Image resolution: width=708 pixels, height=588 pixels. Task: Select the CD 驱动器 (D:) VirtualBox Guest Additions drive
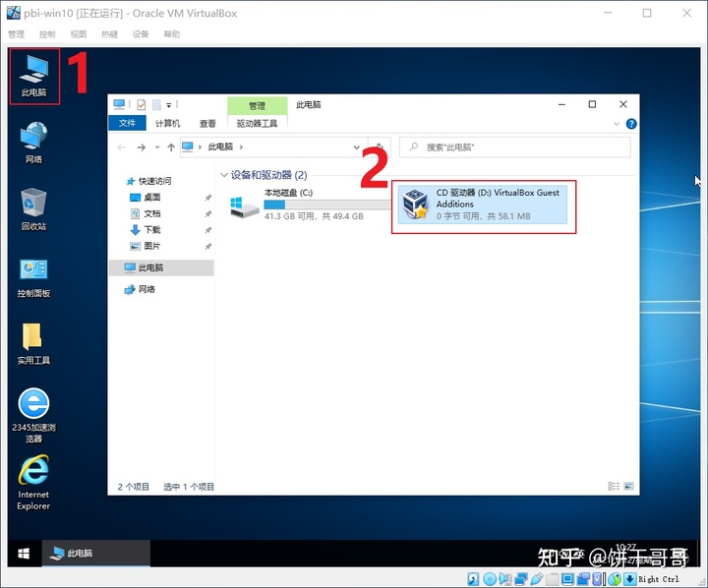tap(482, 205)
